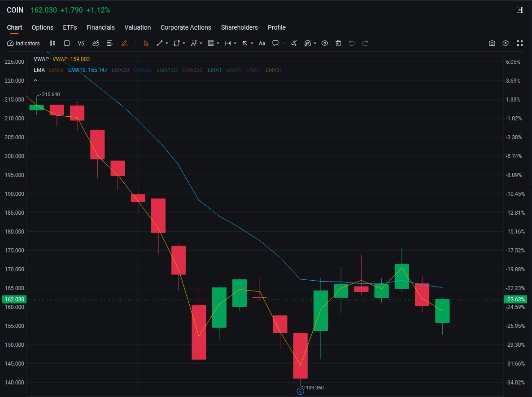Open the Indicators panel
This screenshot has width=532, height=397.
click(23, 43)
